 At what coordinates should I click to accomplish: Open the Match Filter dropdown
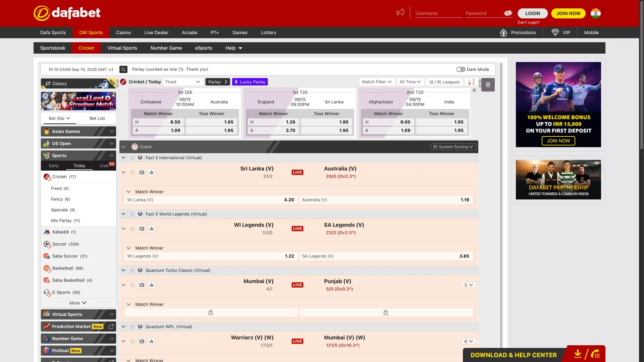coord(377,82)
